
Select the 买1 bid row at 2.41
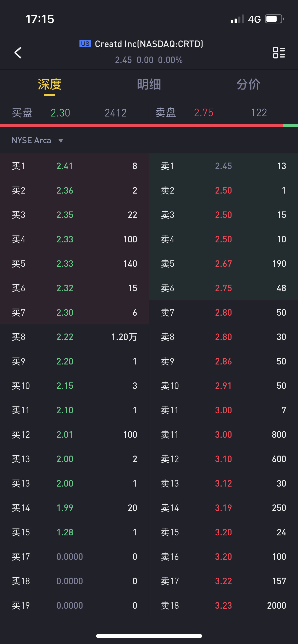pyautogui.click(x=74, y=166)
